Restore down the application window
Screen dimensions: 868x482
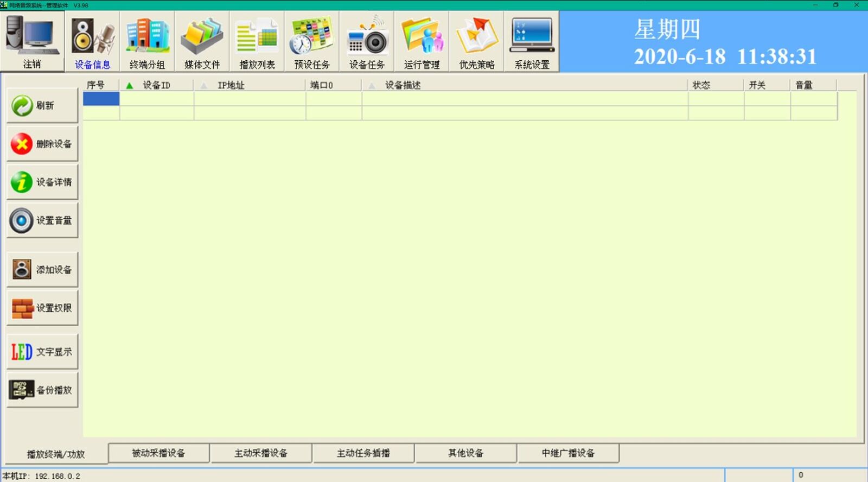(836, 5)
